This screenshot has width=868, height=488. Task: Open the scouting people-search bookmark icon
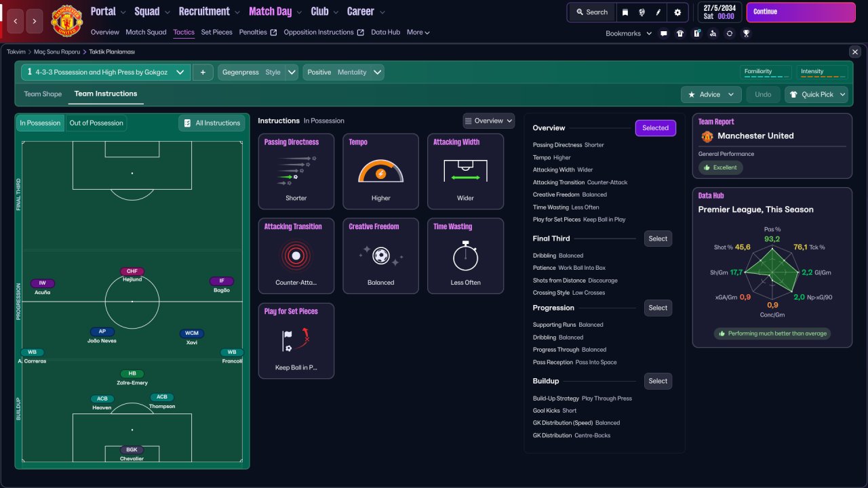click(713, 33)
